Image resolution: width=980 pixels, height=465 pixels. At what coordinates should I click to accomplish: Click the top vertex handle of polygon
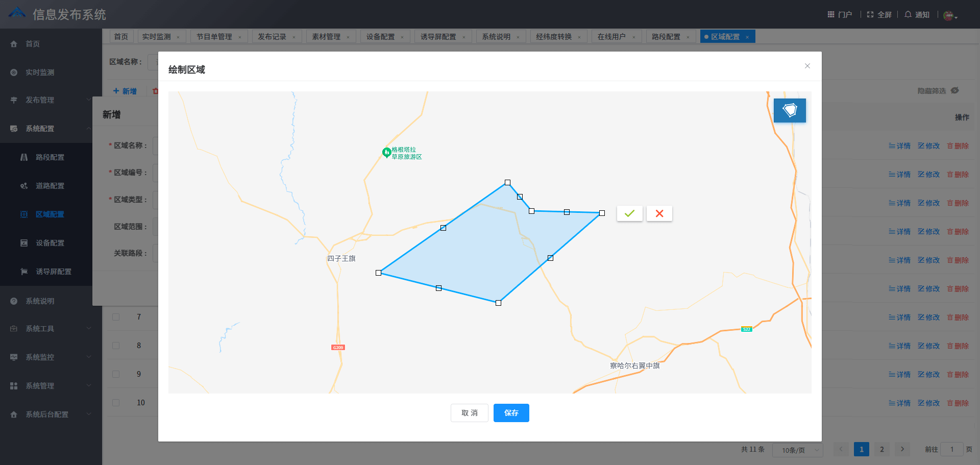coord(507,182)
